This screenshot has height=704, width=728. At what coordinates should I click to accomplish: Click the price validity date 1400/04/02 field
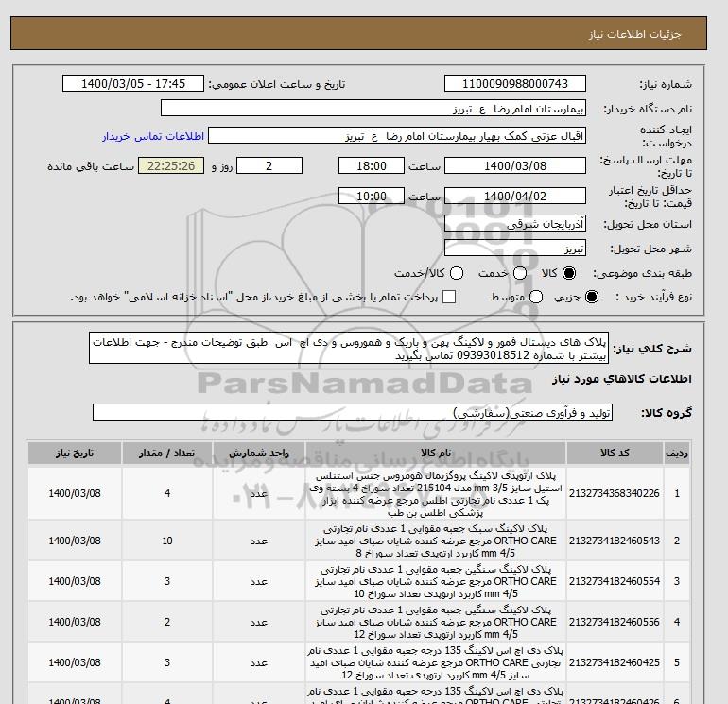click(x=515, y=196)
